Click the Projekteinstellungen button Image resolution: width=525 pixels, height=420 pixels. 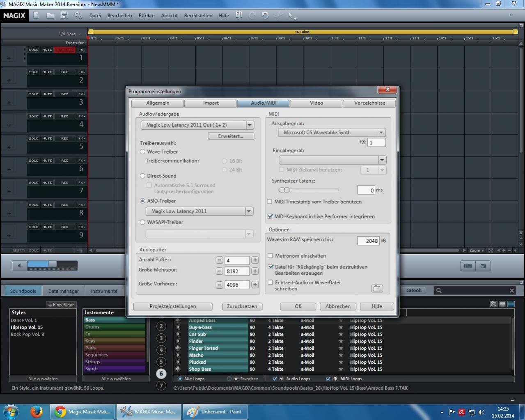[x=173, y=306]
